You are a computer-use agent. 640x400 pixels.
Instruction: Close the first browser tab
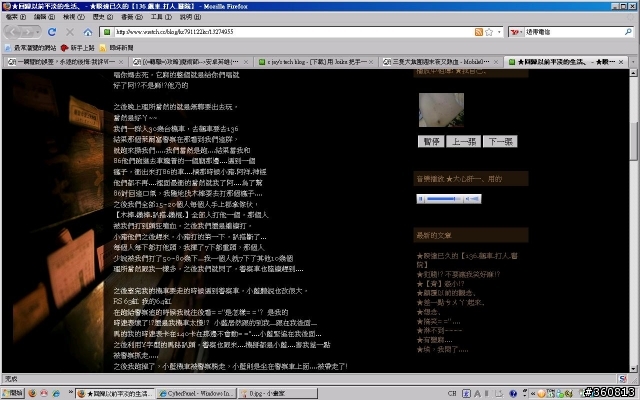point(121,62)
